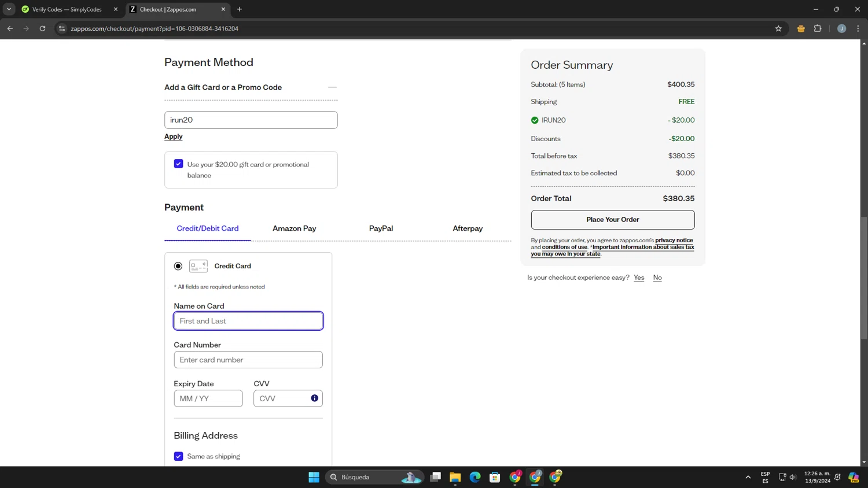The height and width of the screenshot is (488, 868).
Task: Open the browser extensions puzzle icon
Action: tap(818, 28)
